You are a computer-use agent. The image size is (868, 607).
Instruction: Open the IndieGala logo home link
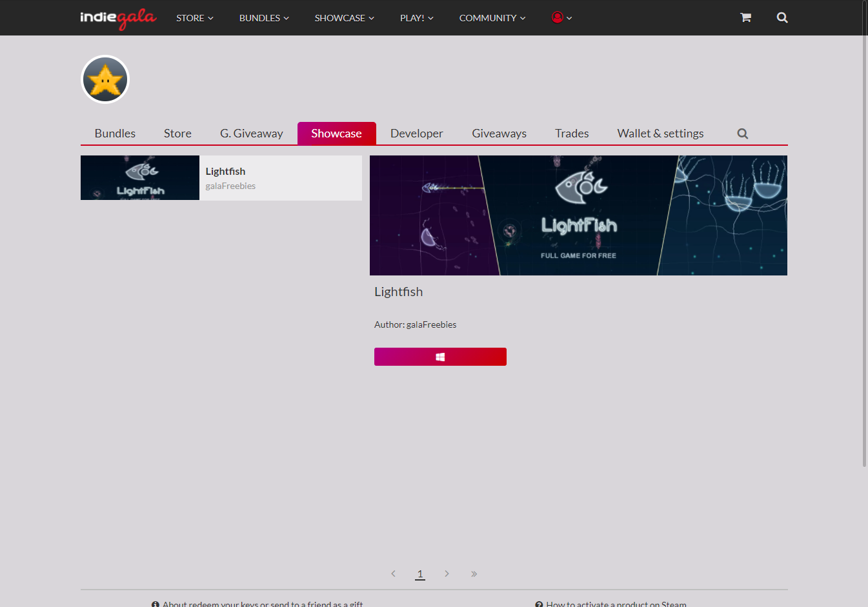(x=118, y=18)
